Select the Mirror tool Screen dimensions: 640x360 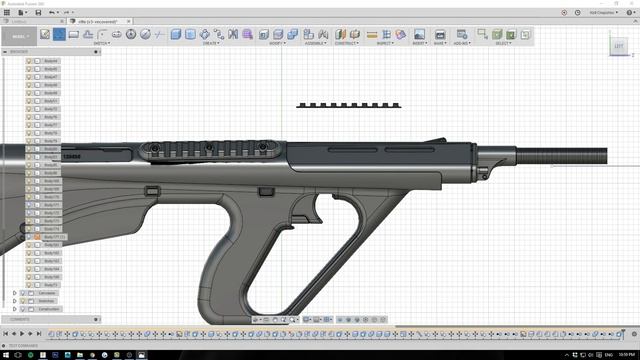pos(233,34)
